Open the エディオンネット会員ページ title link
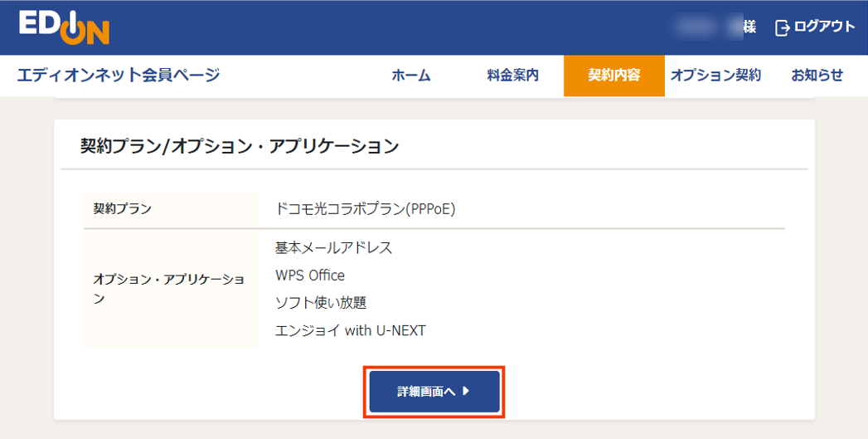This screenshot has height=439, width=868. pyautogui.click(x=119, y=76)
